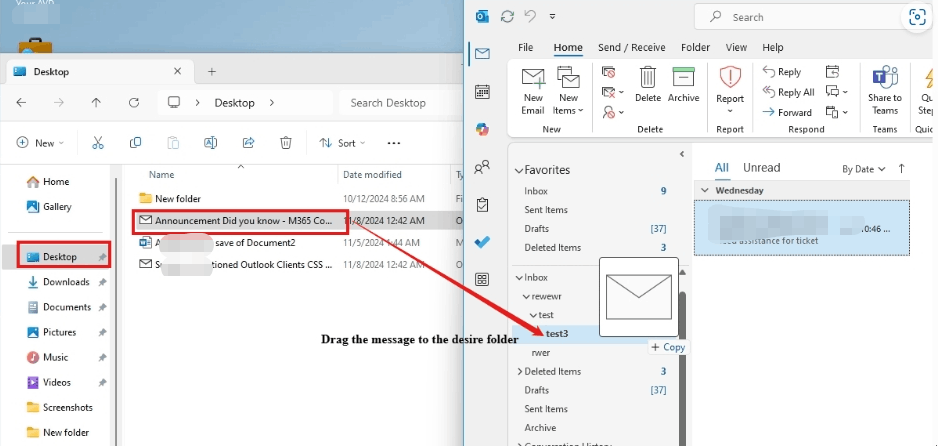Viewport: 938px width, 446px height.
Task: Open See more options in Explorer toolbar
Action: [x=393, y=143]
